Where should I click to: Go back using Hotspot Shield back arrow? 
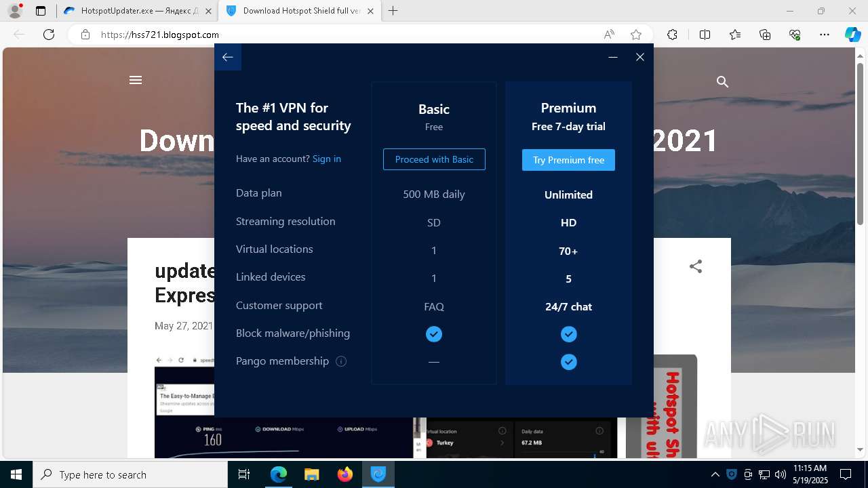click(228, 57)
